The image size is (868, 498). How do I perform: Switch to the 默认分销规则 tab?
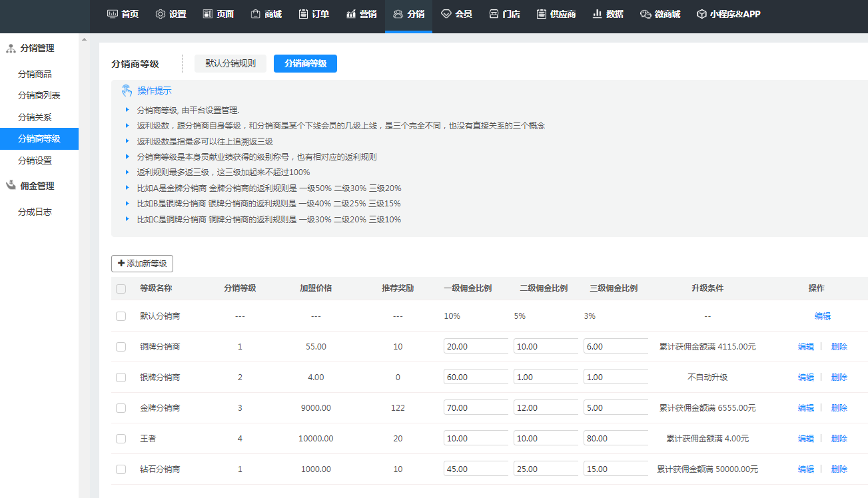(230, 64)
